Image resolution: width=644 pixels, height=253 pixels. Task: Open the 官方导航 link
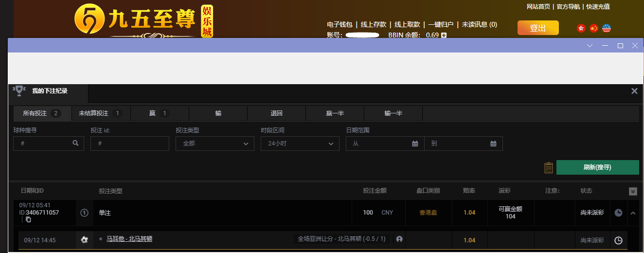pyautogui.click(x=569, y=7)
